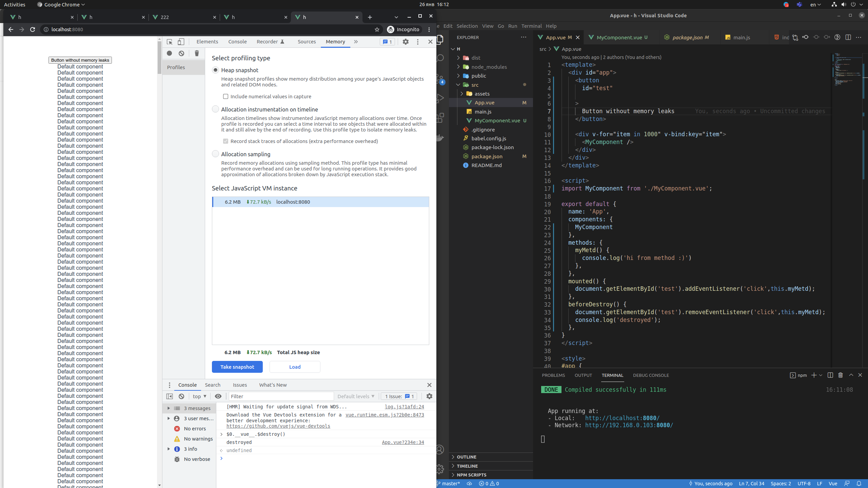Screen dimensions: 868x488
Task: Kill the terminal with trash icon
Action: (840, 375)
